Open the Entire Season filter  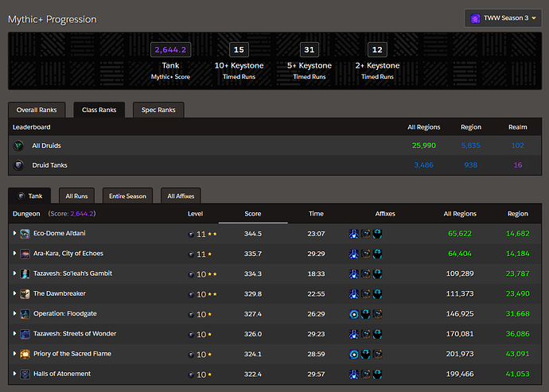[x=127, y=196]
